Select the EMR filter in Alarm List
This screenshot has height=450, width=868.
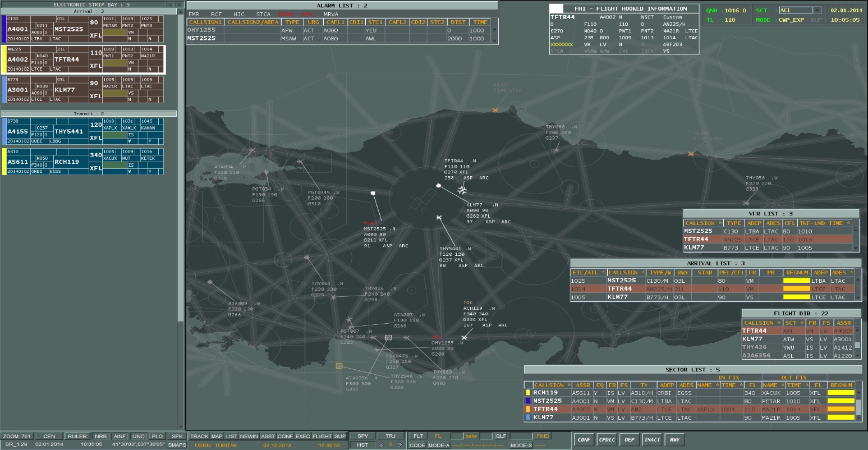[x=194, y=14]
